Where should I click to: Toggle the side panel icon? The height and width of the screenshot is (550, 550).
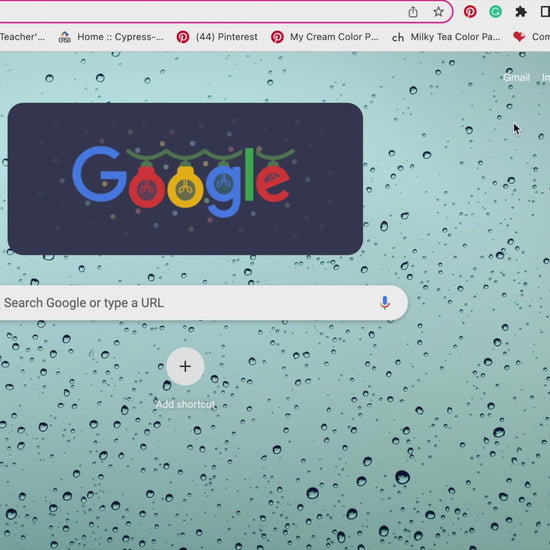(x=545, y=12)
